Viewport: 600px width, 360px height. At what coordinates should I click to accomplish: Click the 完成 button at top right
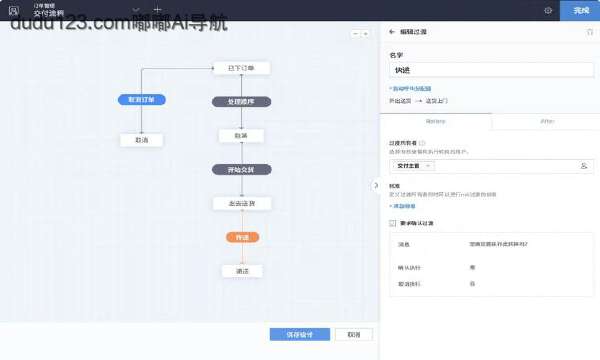[x=580, y=10]
